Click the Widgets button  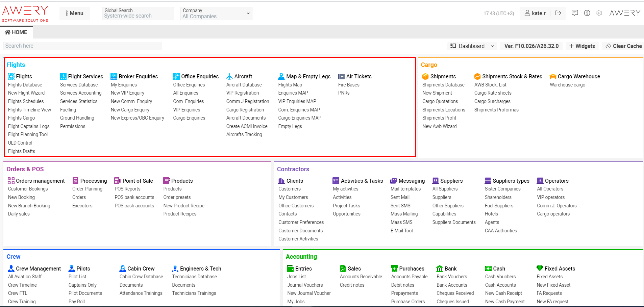(x=582, y=46)
